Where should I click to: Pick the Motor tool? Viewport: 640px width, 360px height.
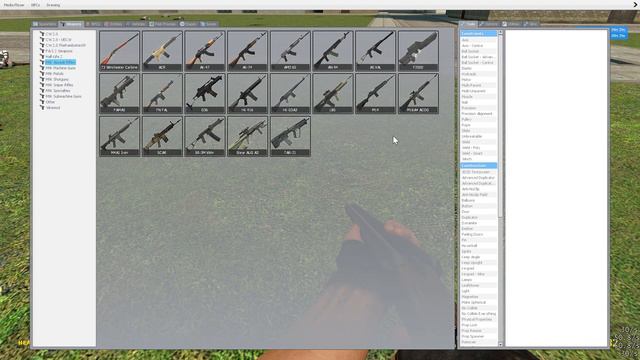[479, 80]
